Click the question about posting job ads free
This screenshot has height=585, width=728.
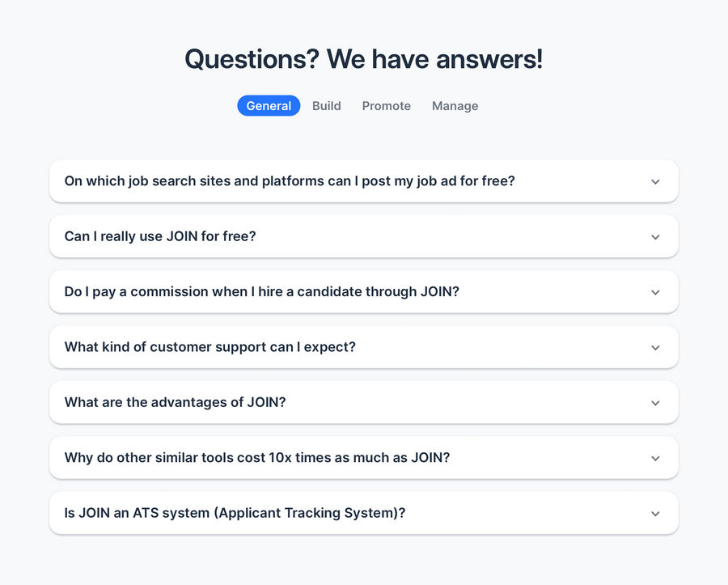(x=290, y=181)
